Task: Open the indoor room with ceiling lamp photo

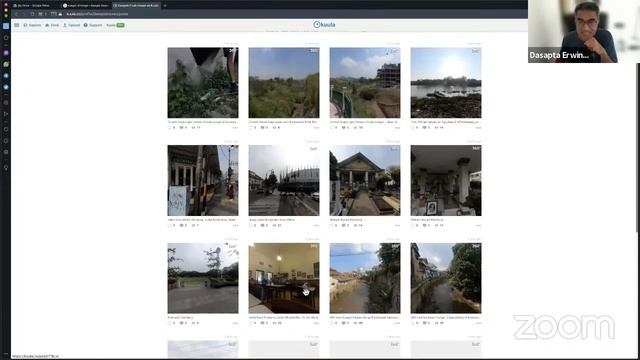Action: coord(284,278)
